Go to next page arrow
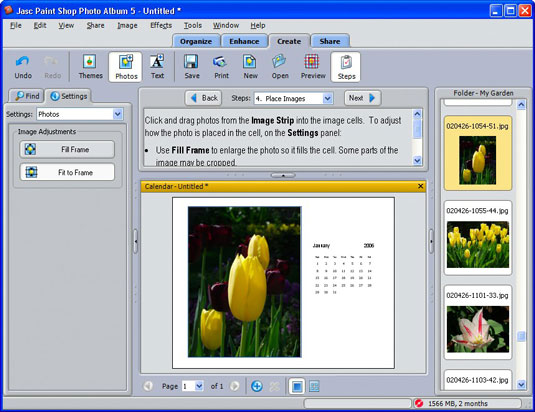535x412 pixels. (235, 386)
